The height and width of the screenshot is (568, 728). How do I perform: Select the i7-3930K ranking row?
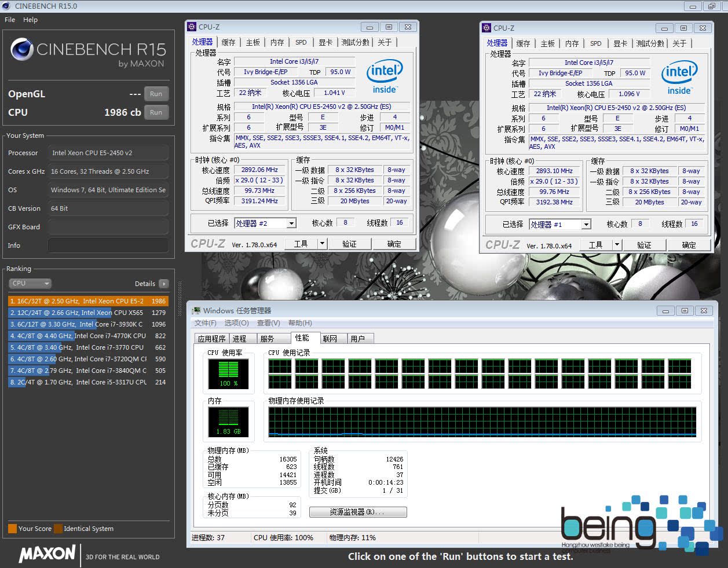88,324
